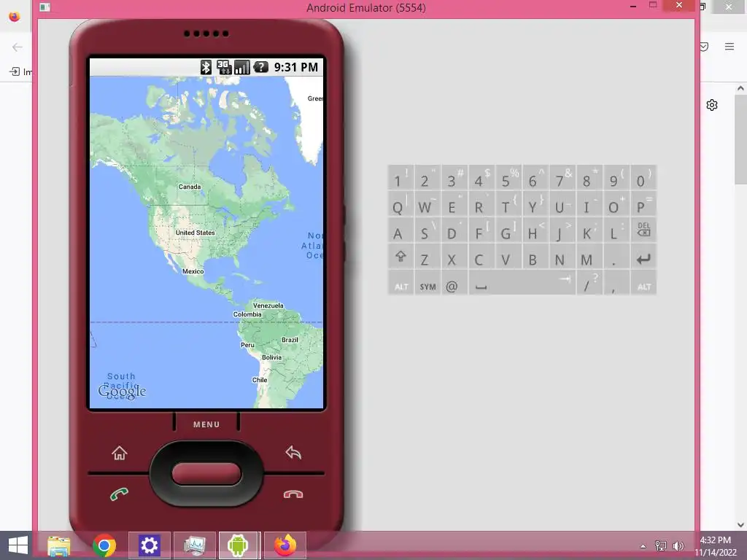
Task: Click the Firefox back arrow button
Action: coord(18,47)
